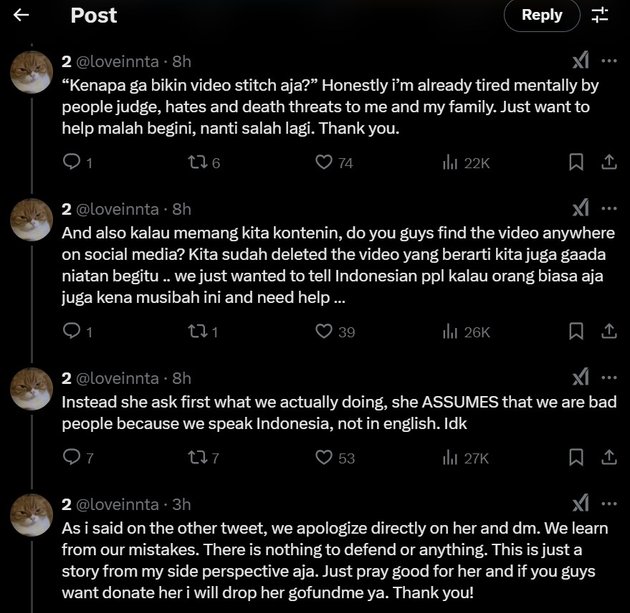This screenshot has height=613, width=630.
Task: Open the 7 replies on ASSUMES tweet
Action: pyautogui.click(x=72, y=457)
